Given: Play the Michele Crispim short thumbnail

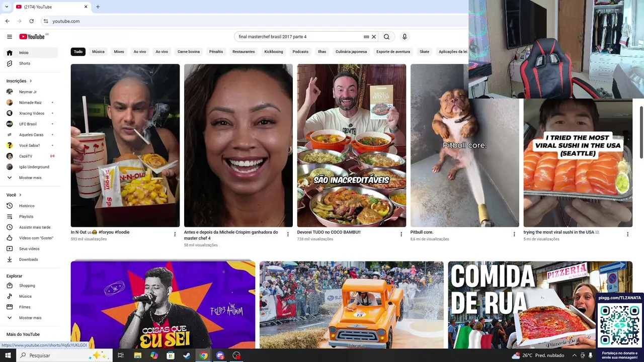Looking at the screenshot, I should (x=238, y=145).
